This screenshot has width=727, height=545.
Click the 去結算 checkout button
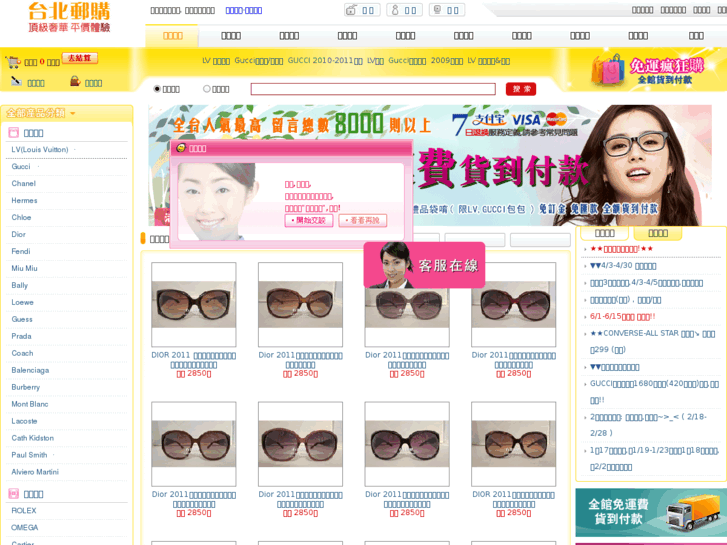point(80,58)
